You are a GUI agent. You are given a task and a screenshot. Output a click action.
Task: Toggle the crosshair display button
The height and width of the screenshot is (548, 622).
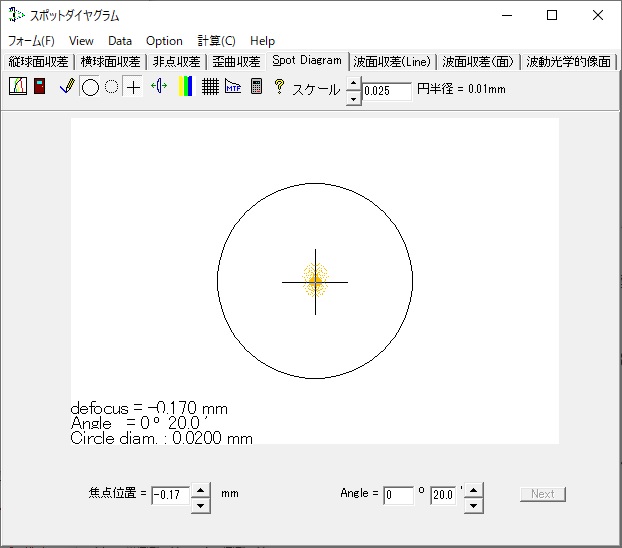(x=133, y=87)
